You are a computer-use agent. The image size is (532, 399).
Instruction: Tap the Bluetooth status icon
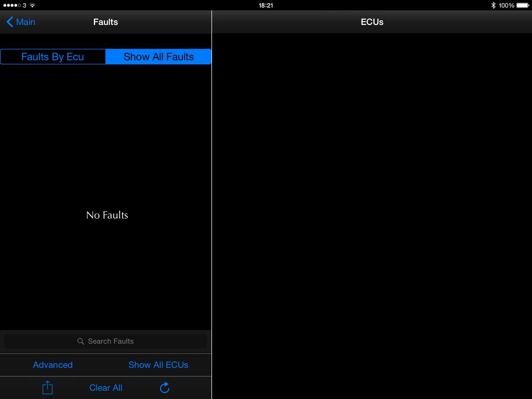(493, 5)
